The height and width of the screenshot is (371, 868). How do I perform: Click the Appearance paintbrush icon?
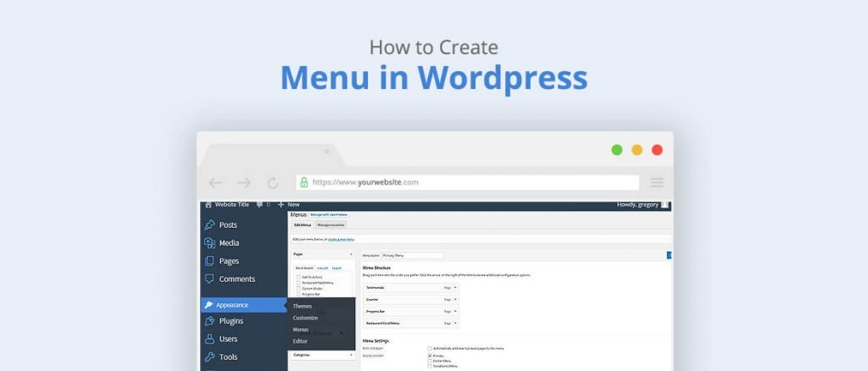209,305
